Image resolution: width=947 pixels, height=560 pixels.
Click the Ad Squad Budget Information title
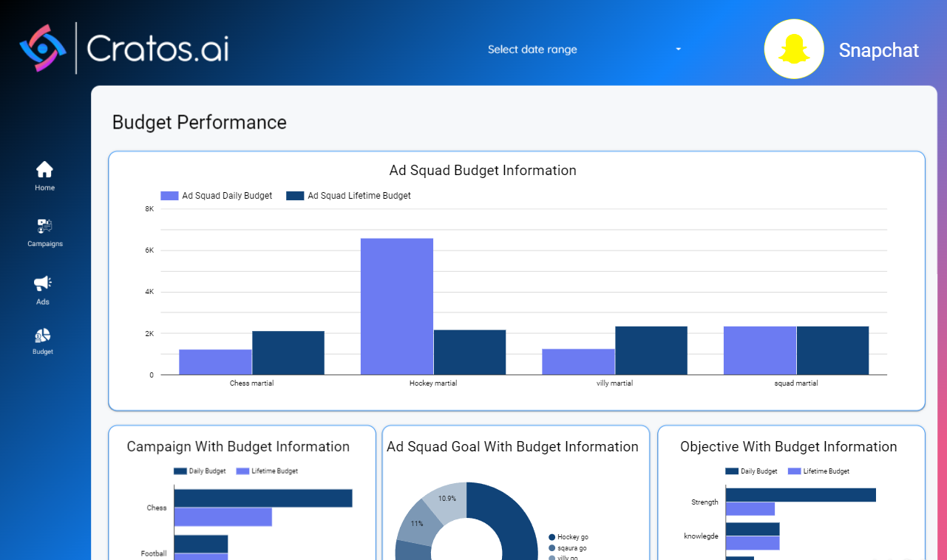click(483, 171)
